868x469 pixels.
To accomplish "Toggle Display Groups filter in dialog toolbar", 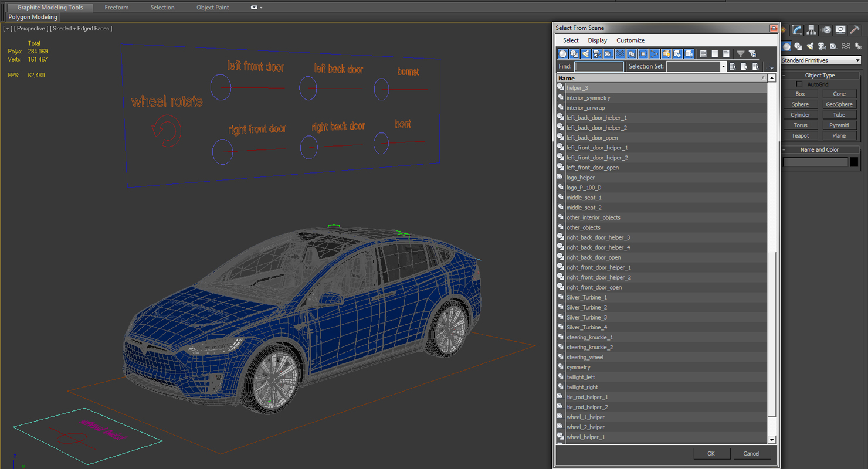I will 632,54.
